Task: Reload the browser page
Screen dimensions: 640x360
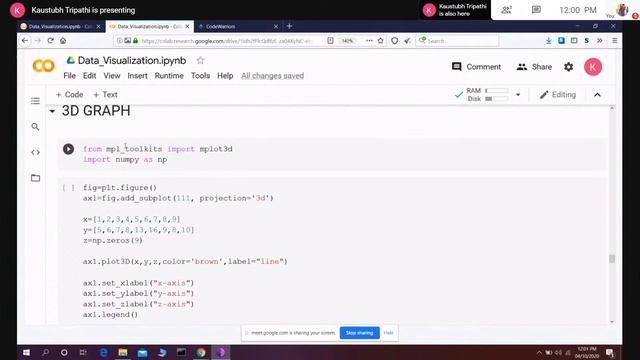Action: 51,41
